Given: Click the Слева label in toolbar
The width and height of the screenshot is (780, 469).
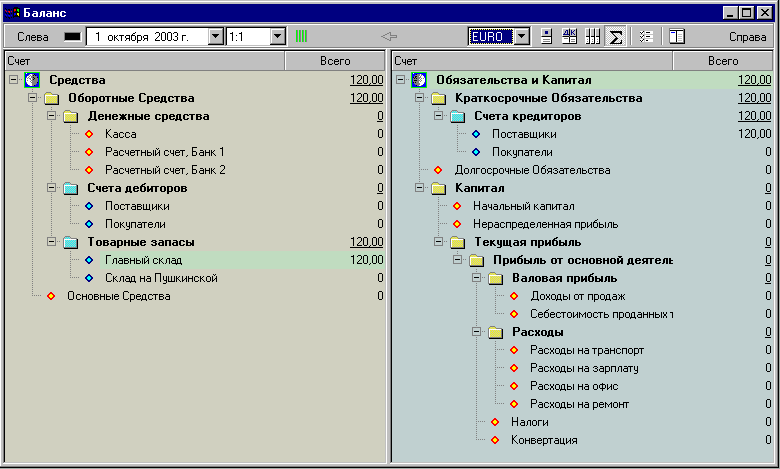Looking at the screenshot, I should click(x=33, y=37).
